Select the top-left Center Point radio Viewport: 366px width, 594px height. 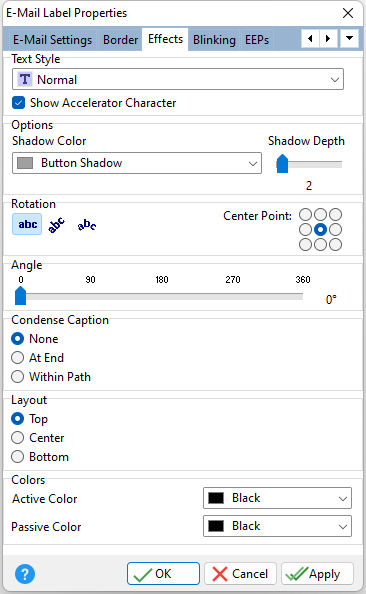tap(305, 215)
